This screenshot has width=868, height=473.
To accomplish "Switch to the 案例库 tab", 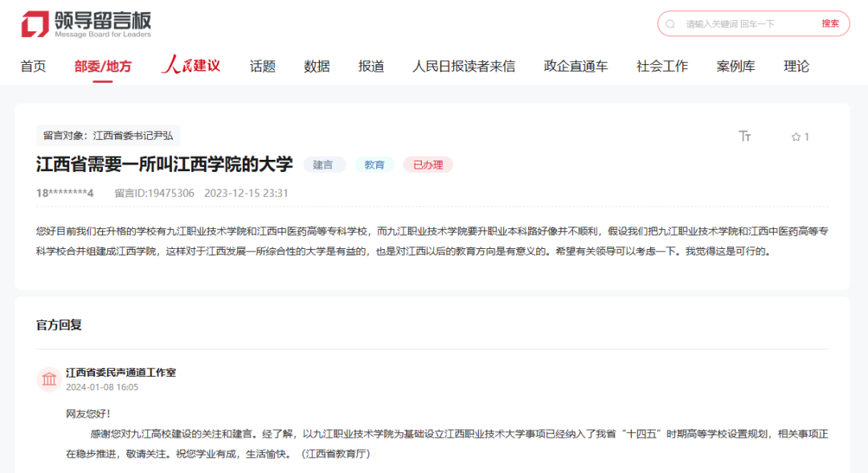I will pos(735,66).
